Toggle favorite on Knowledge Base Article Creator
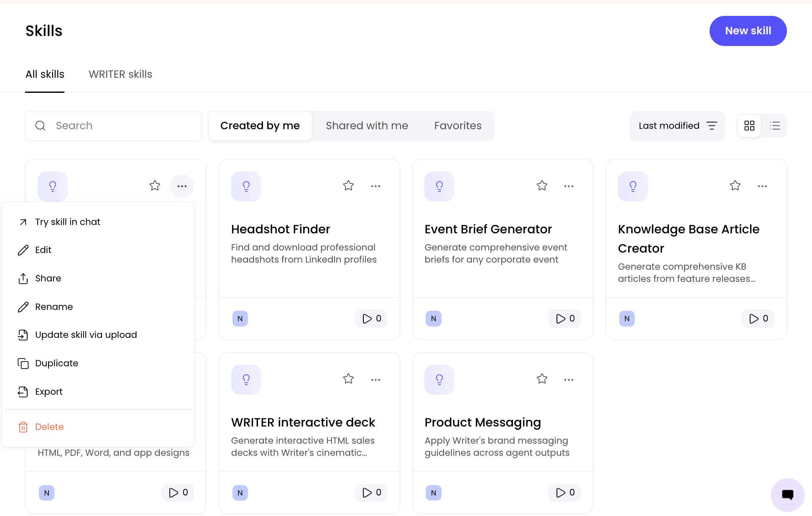Image resolution: width=812 pixels, height=516 pixels. tap(735, 186)
